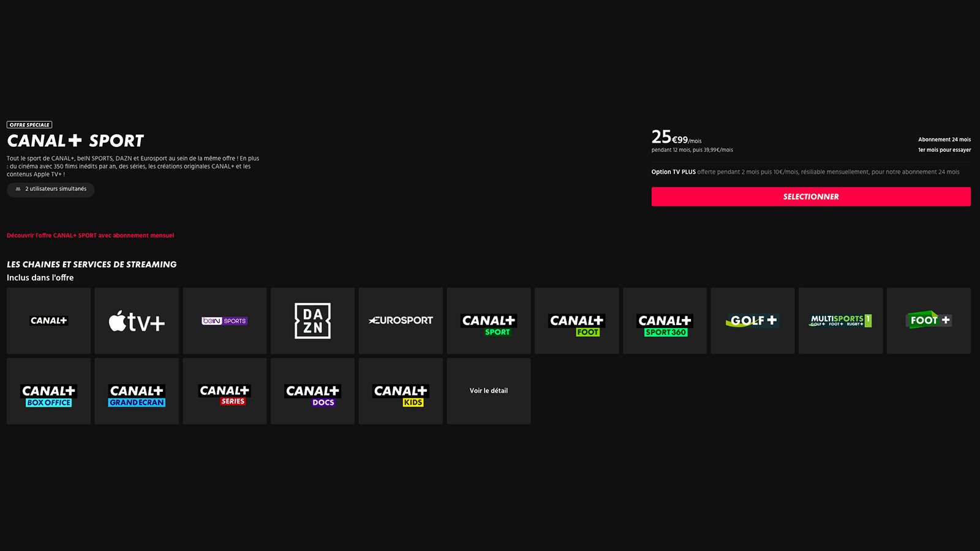
Task: Click the DAZN logo tile
Action: 312,321
